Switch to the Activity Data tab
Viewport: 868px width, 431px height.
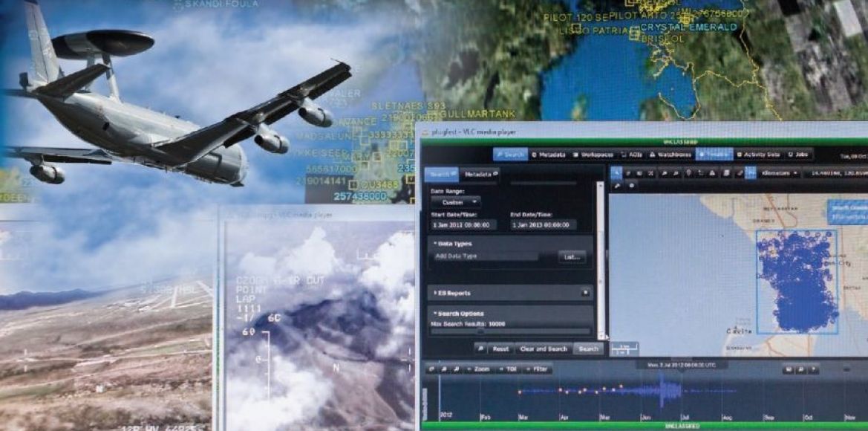click(x=756, y=155)
